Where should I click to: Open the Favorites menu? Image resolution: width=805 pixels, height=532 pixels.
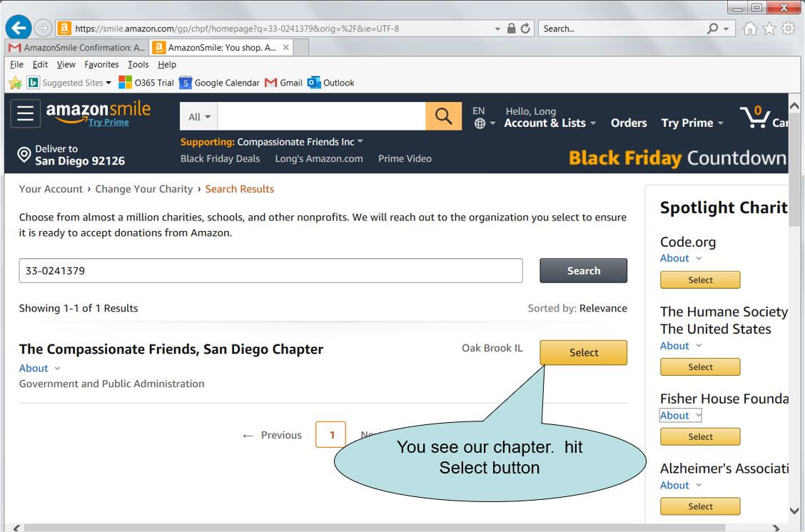coord(101,64)
